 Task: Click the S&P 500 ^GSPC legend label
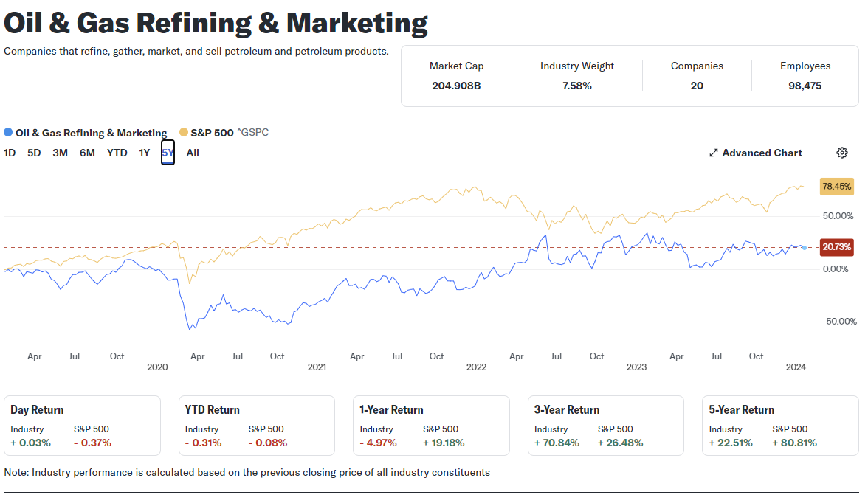[x=230, y=133]
